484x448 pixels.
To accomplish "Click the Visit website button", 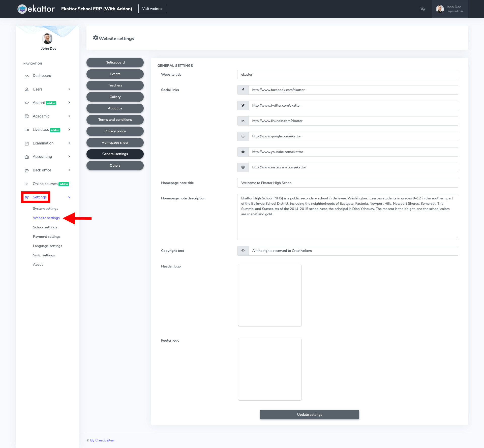I will pos(152,8).
